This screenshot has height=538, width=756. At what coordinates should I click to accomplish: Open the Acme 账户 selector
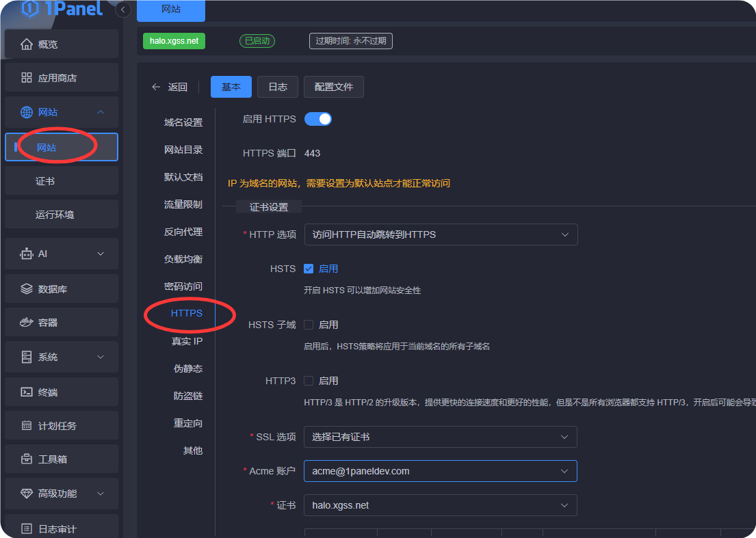(440, 470)
